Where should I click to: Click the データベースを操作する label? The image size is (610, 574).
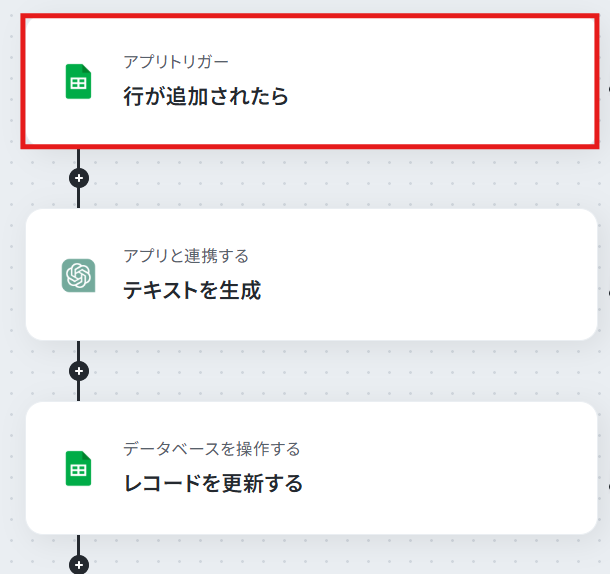(212, 449)
